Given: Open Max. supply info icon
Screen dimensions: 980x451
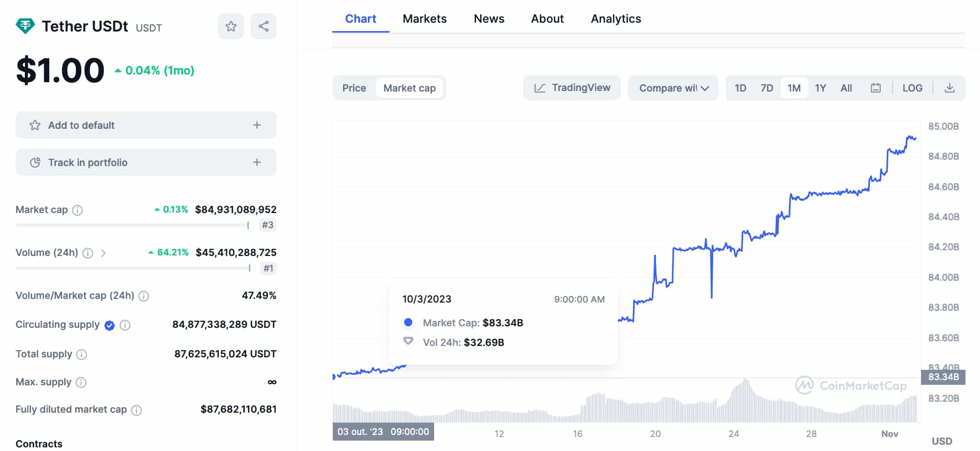Looking at the screenshot, I should tap(81, 382).
